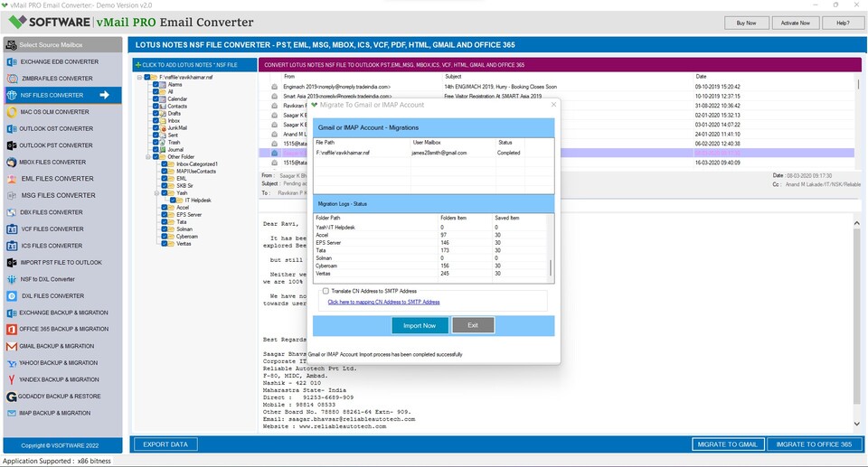
Task: Open the IMAP Backup & Migration option
Action: tap(62, 414)
